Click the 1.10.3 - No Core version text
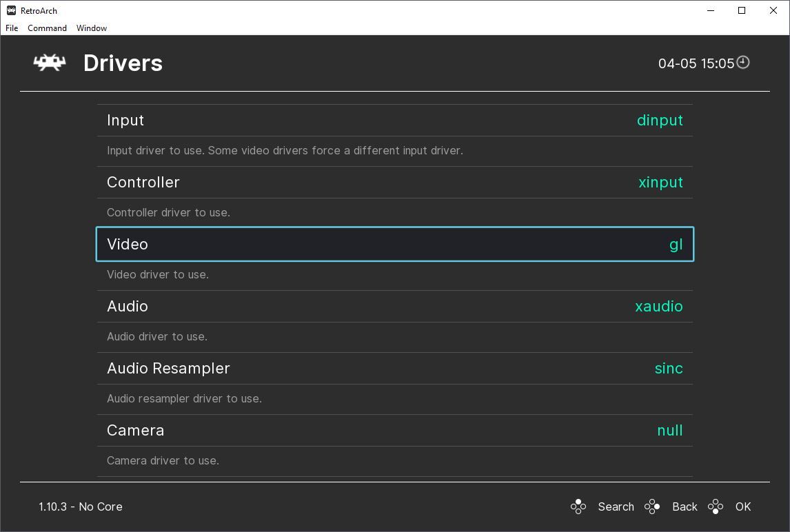Viewport: 790px width, 532px height. (x=81, y=507)
